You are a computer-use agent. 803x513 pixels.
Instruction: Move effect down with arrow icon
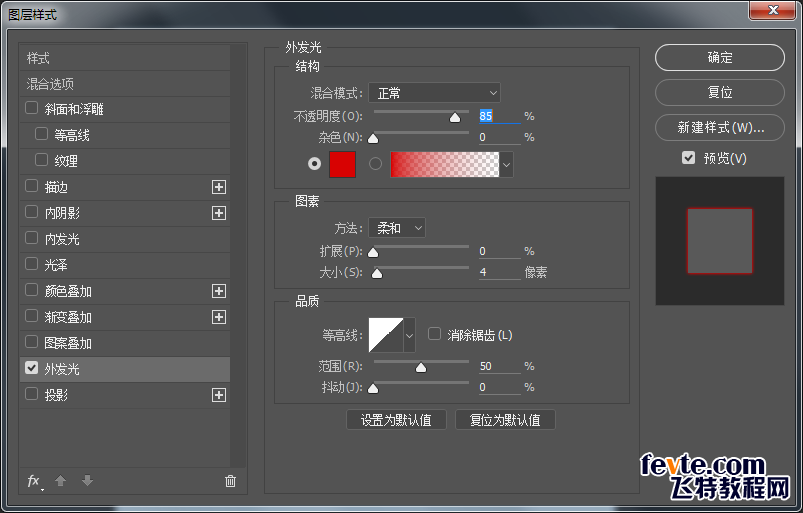[x=88, y=481]
